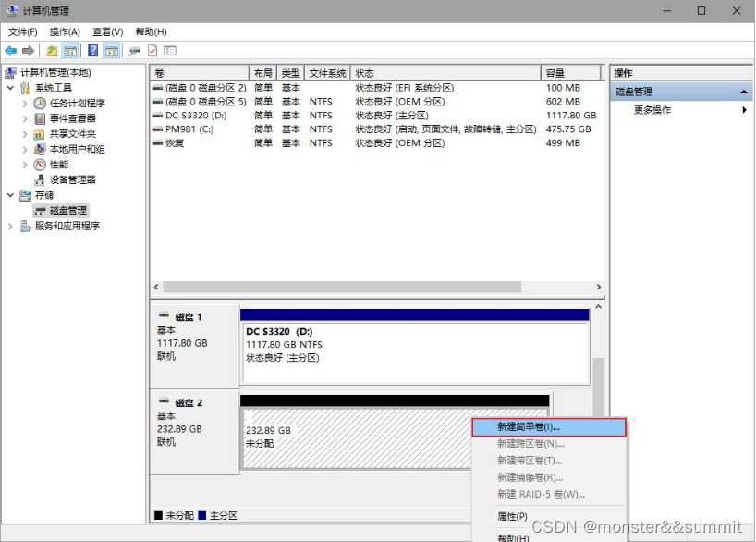Image resolution: width=756 pixels, height=542 pixels.
Task: Click the black 未分配 legend swatch
Action: click(159, 515)
